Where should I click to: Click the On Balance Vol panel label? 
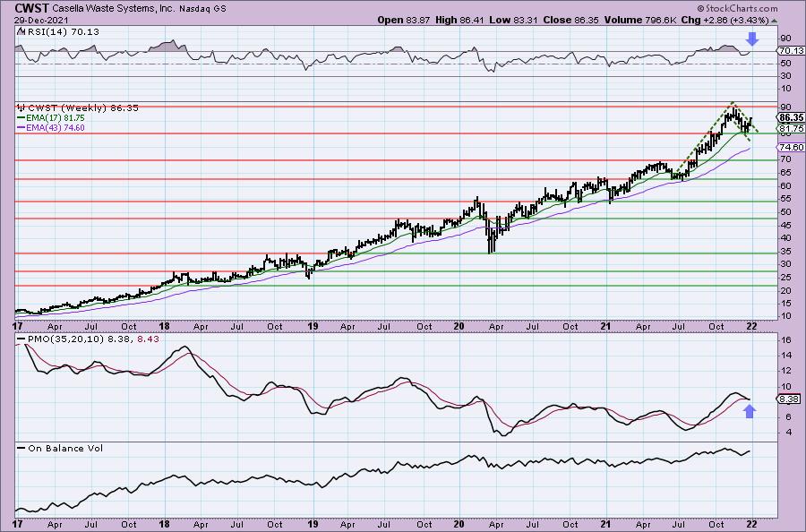click(65, 448)
